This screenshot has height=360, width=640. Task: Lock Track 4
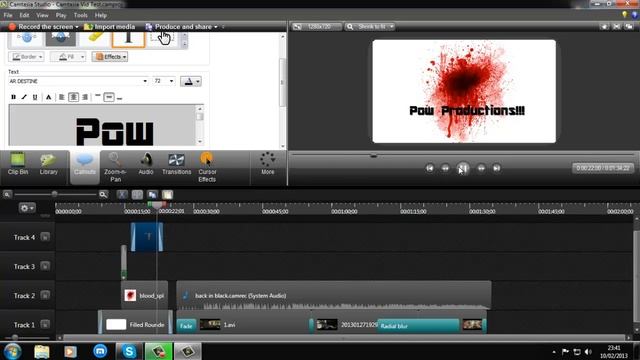tap(45, 237)
